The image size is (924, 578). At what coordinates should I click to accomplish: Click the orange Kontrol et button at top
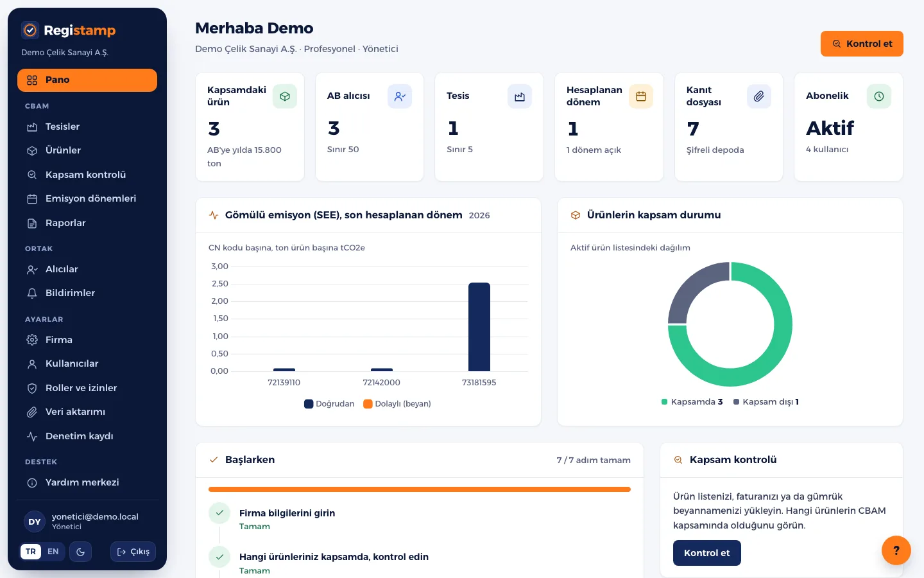click(862, 44)
